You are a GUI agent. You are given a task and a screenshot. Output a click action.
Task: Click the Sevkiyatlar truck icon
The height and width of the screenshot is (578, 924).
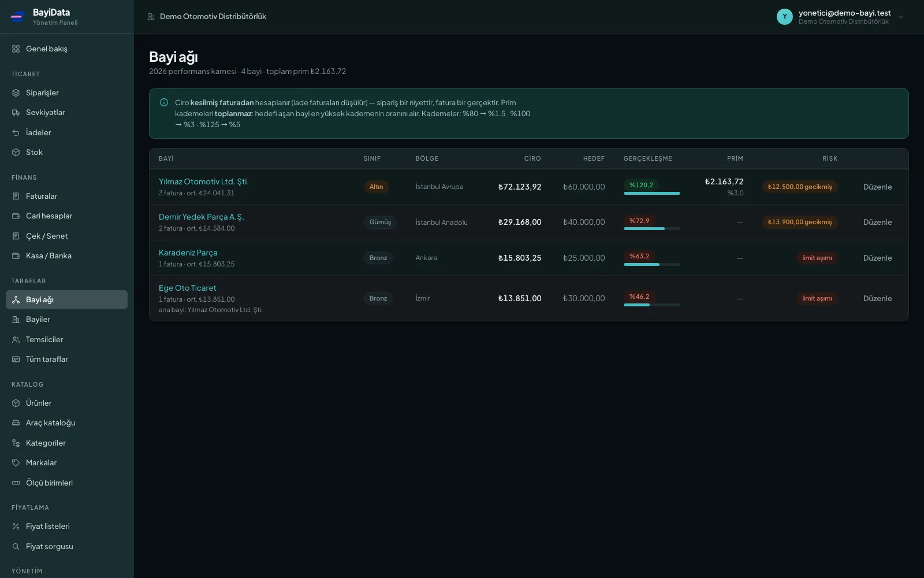(x=16, y=113)
